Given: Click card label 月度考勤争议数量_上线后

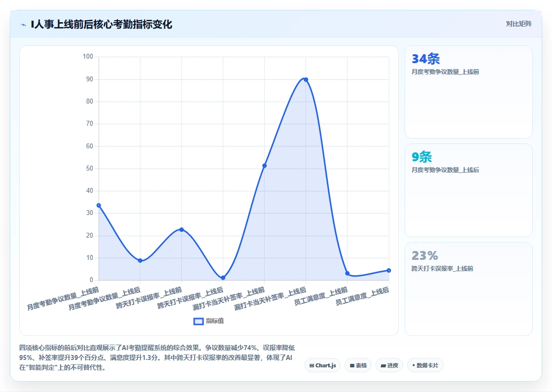Looking at the screenshot, I should click(446, 170).
